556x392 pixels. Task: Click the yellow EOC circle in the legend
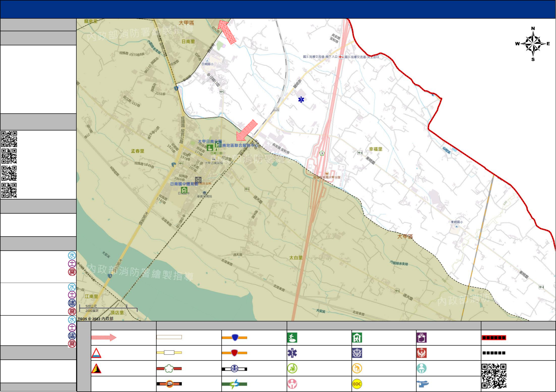(x=357, y=384)
